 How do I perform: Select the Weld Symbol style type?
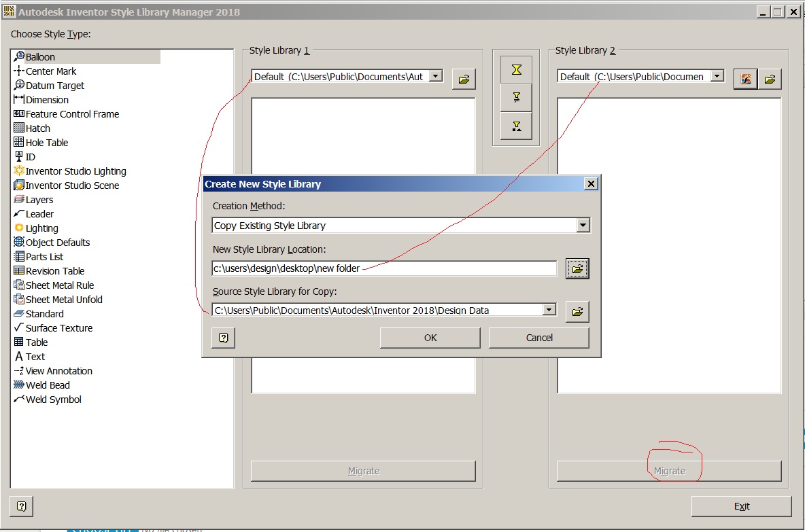(x=48, y=399)
